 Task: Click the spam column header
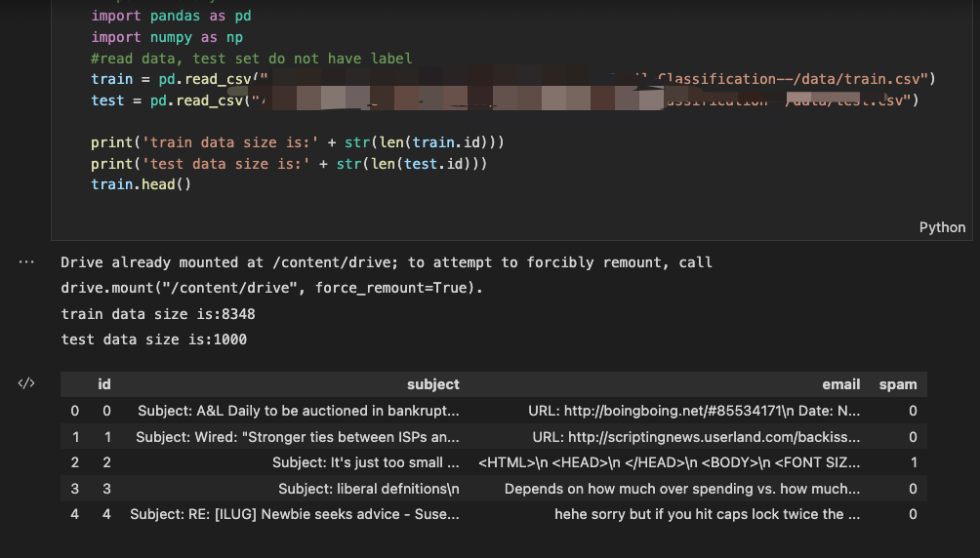coord(898,384)
